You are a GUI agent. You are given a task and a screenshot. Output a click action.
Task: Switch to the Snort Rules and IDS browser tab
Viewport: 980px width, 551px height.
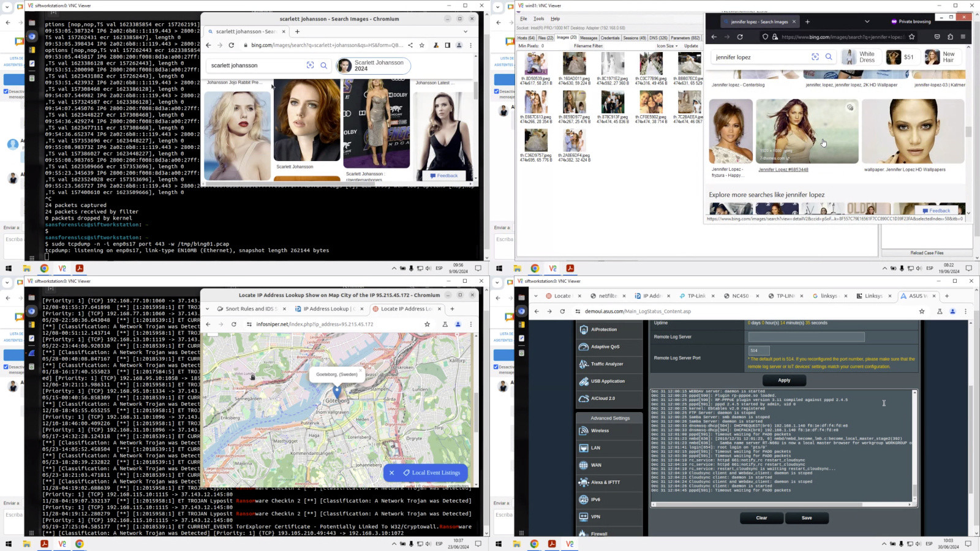[251, 309]
